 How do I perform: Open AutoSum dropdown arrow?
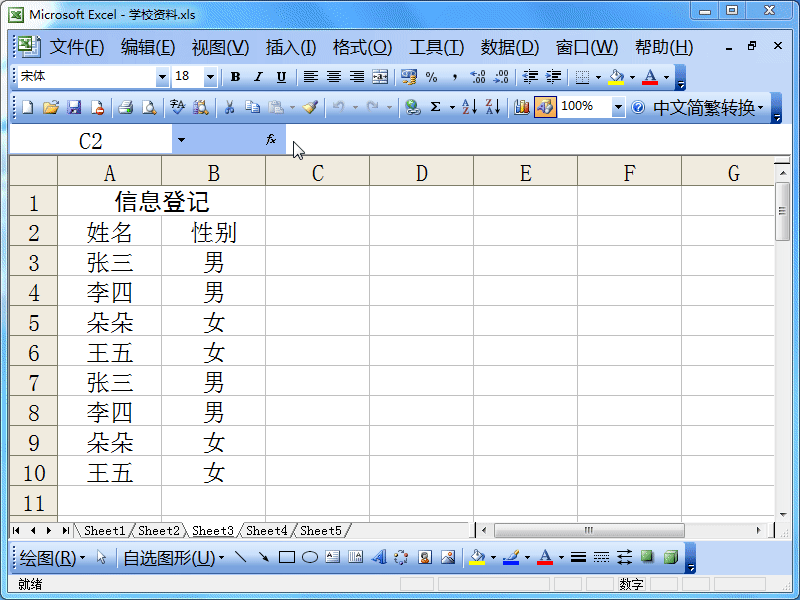[452, 108]
